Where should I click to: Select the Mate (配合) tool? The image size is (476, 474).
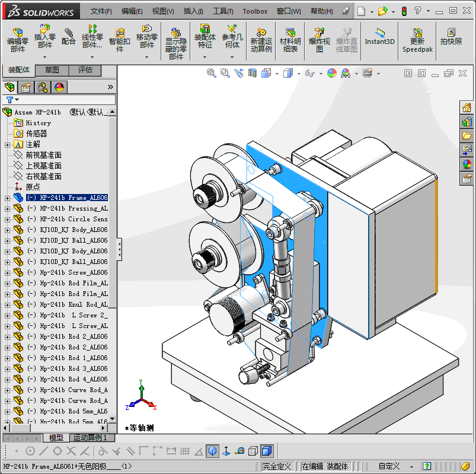click(69, 37)
